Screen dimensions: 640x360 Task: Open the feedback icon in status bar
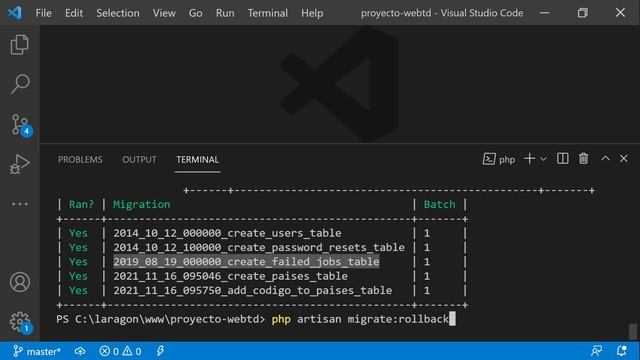pos(597,351)
